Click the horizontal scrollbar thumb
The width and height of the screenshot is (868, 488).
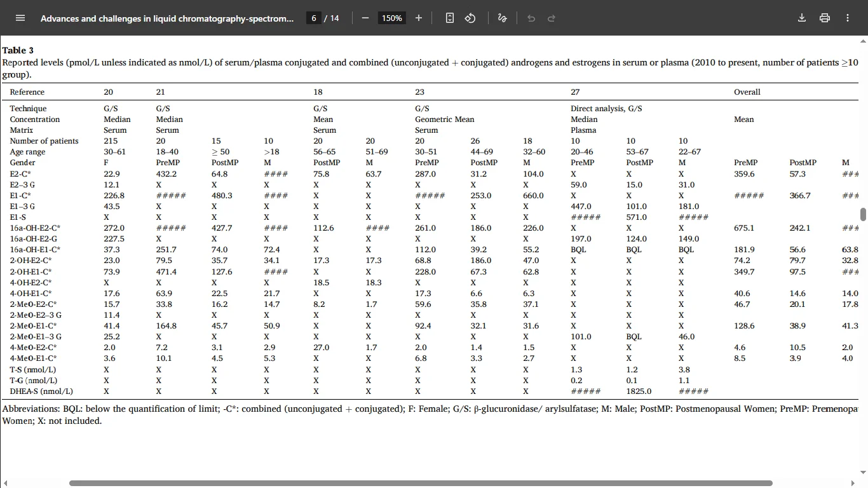pos(421,483)
